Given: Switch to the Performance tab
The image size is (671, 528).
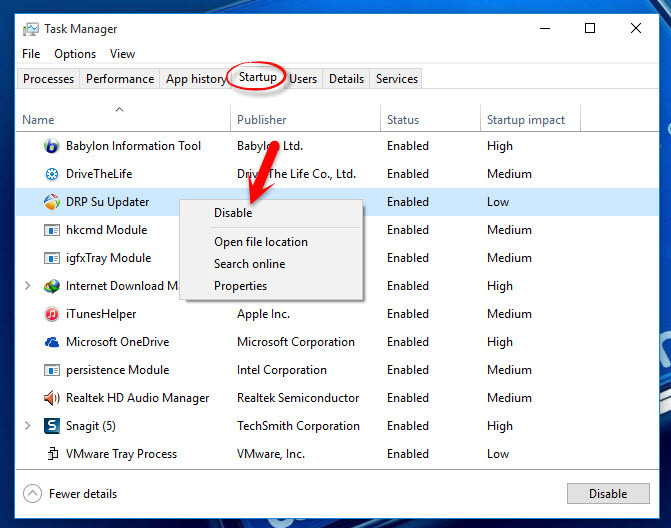Looking at the screenshot, I should point(120,79).
